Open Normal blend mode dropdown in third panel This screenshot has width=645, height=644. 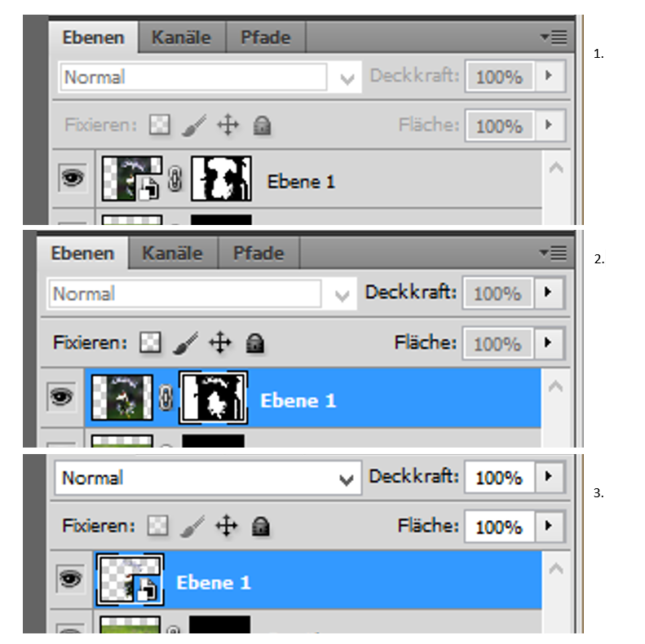[x=208, y=478]
